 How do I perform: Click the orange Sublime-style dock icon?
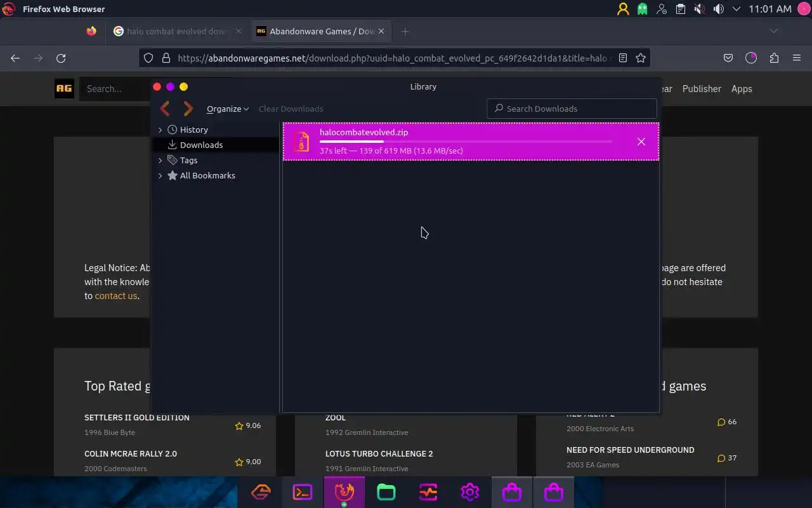point(261,492)
